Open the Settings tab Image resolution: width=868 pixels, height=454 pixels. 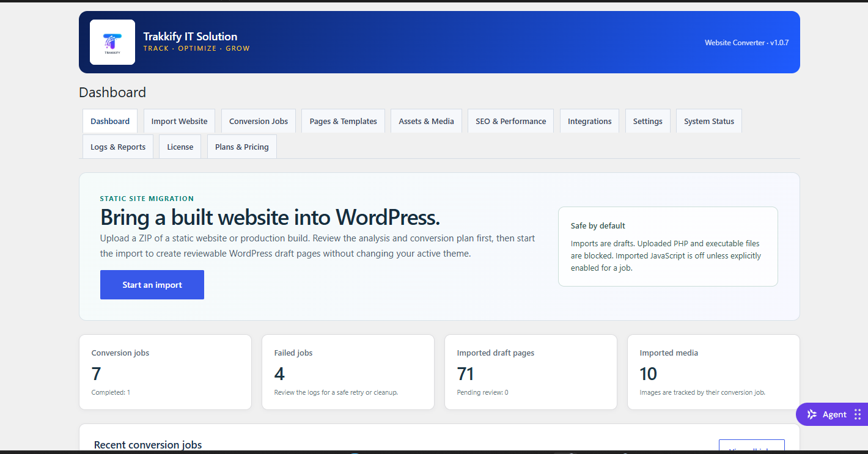tap(648, 121)
